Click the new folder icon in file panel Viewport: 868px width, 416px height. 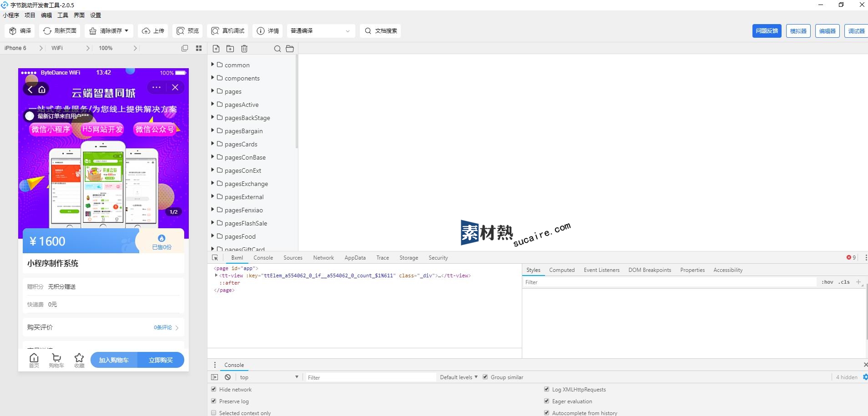230,49
